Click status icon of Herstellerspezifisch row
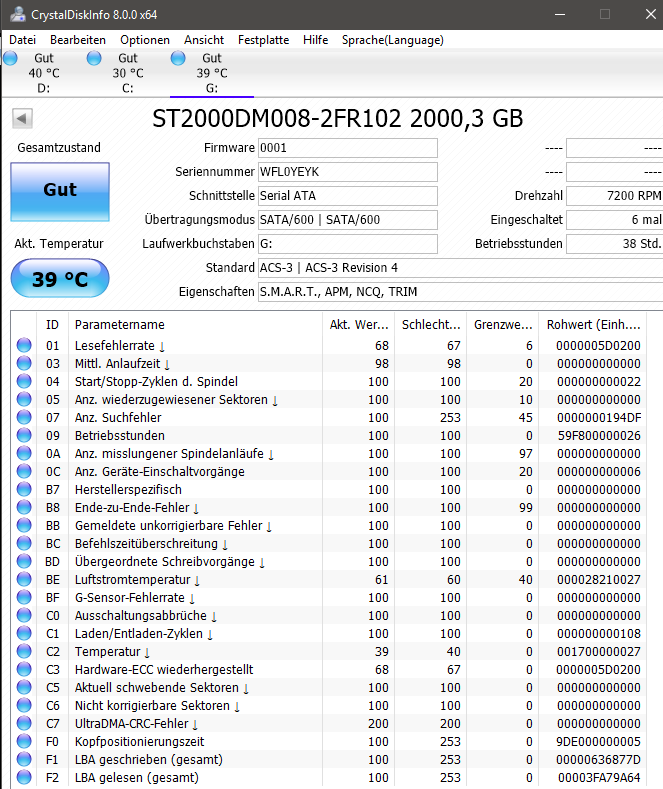 point(24,489)
